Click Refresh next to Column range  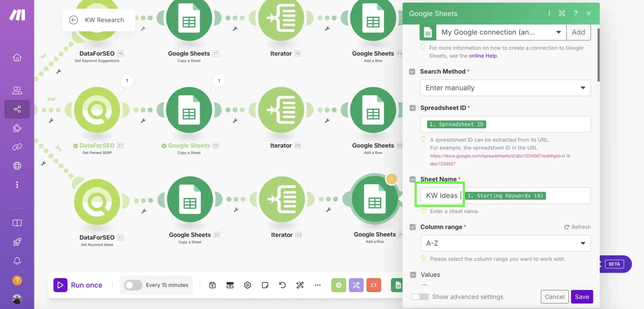(577, 227)
